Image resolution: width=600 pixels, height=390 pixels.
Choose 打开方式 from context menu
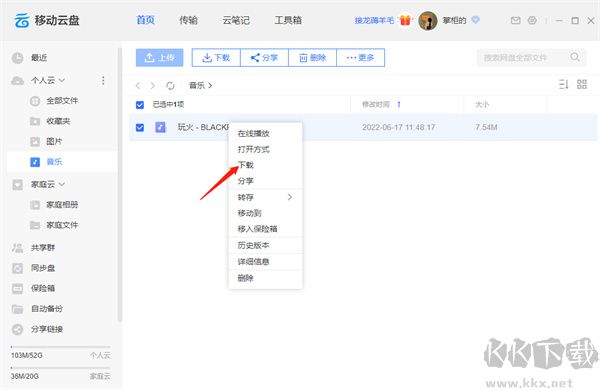pos(265,149)
